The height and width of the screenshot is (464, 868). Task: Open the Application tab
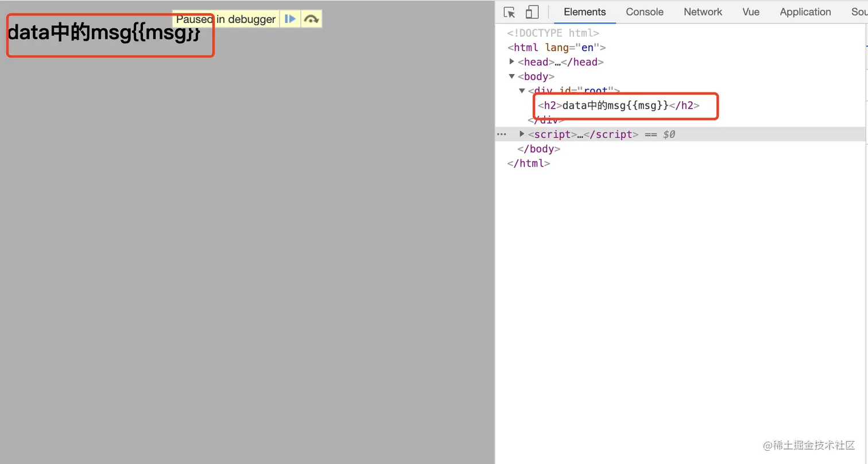tap(805, 12)
